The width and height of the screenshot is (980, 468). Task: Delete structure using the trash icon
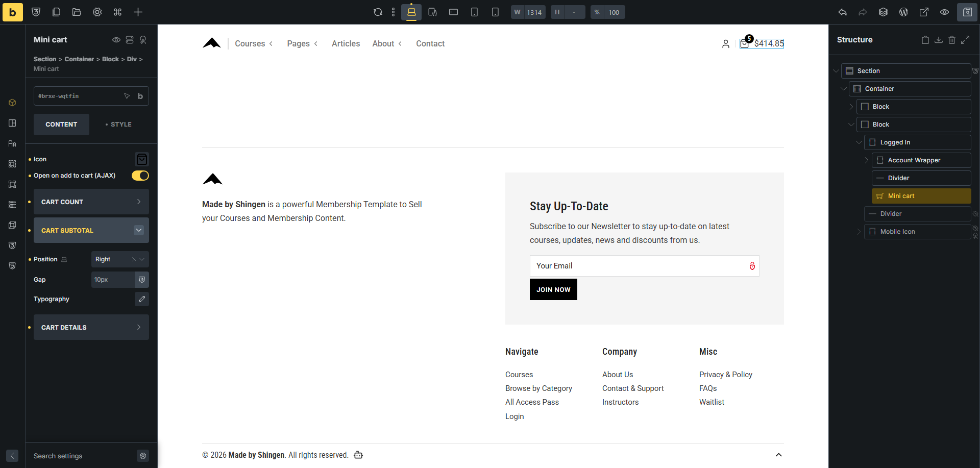951,40
